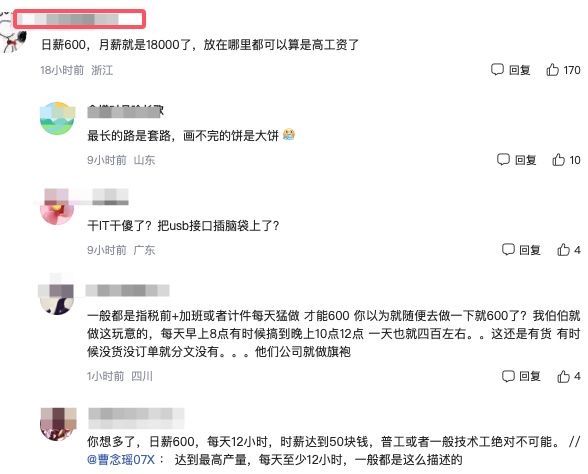Like the Sichuan comment about piecework
The width and height of the screenshot is (588, 474).
564,376
